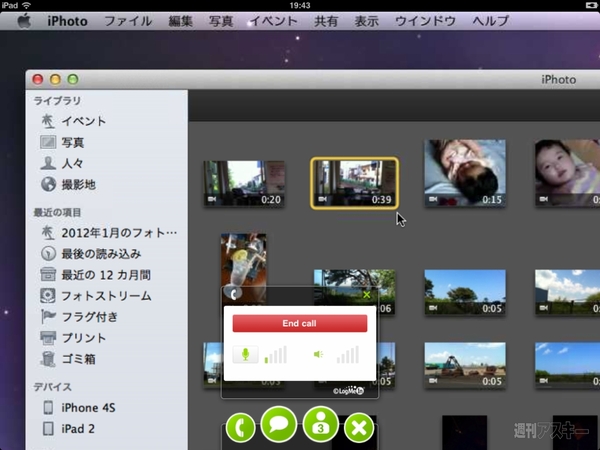Select the highlighted 0:39 video thumbnail

point(354,182)
